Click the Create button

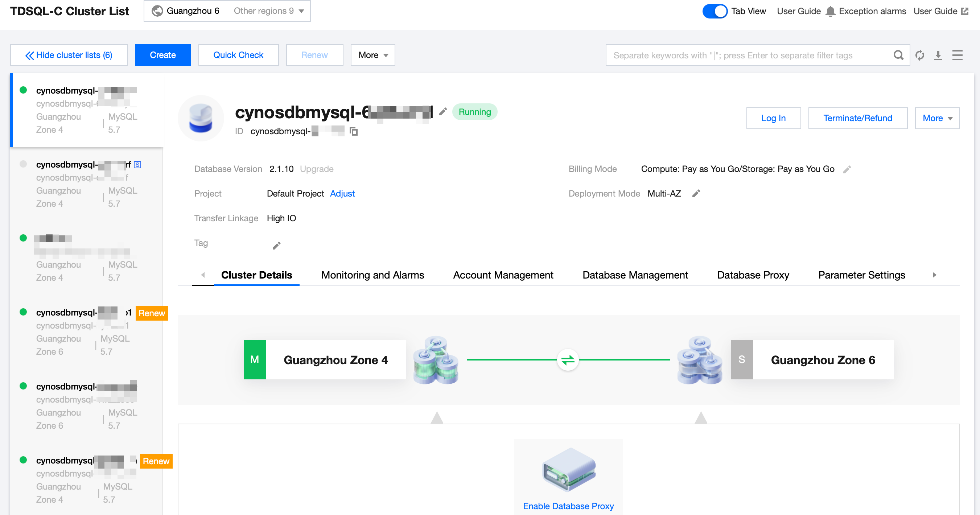[x=163, y=55]
